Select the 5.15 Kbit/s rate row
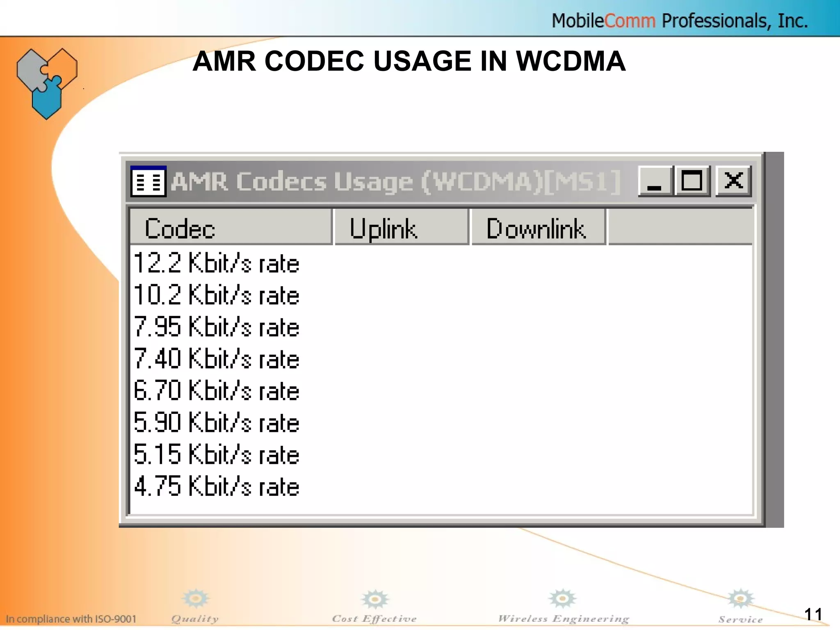840x630 pixels. click(x=441, y=454)
